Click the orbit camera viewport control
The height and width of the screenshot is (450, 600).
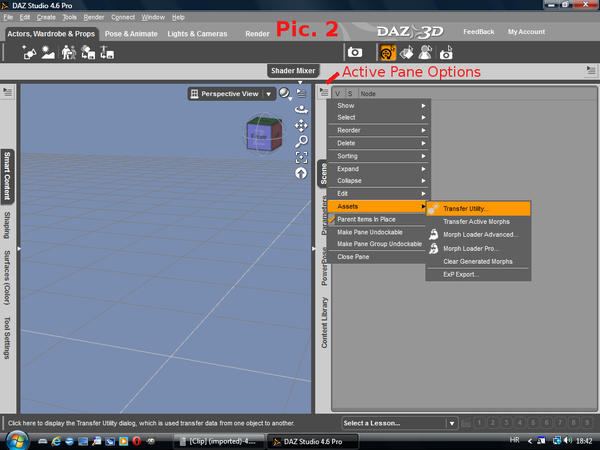click(x=301, y=109)
